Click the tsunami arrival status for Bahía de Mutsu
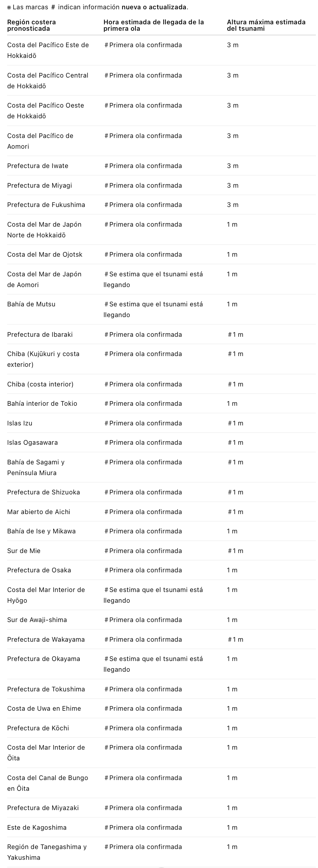This screenshot has width=318, height=868. [153, 309]
